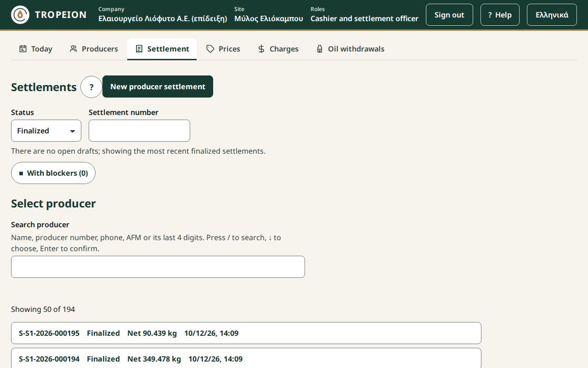
Task: Go to the Prices tab
Action: [x=223, y=49]
